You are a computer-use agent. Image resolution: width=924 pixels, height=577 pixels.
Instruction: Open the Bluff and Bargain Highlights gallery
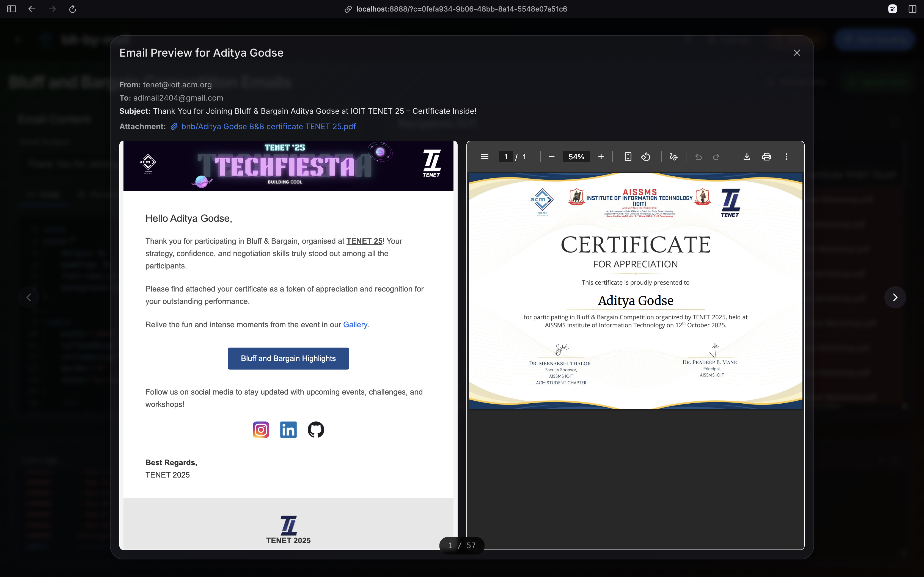288,358
